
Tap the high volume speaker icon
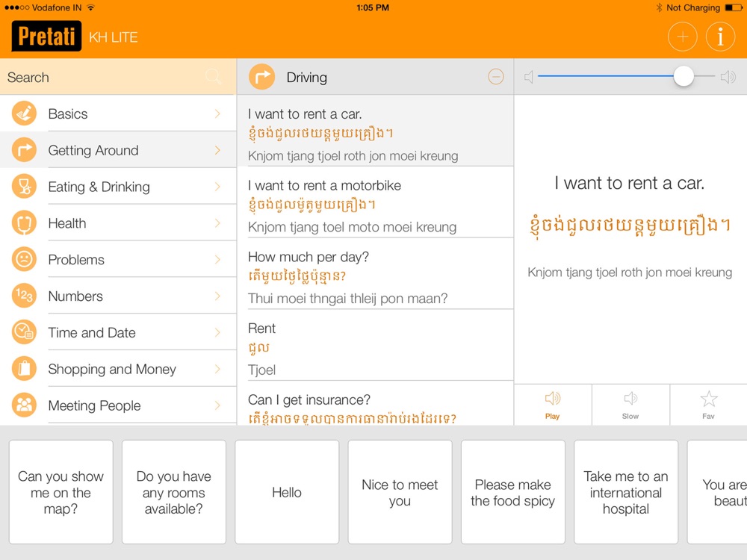click(x=728, y=77)
